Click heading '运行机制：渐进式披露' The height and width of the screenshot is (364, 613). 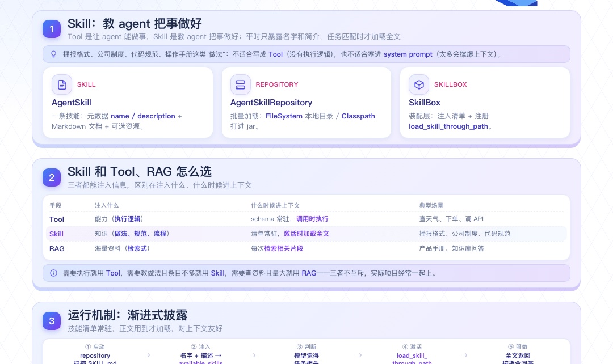click(128, 315)
